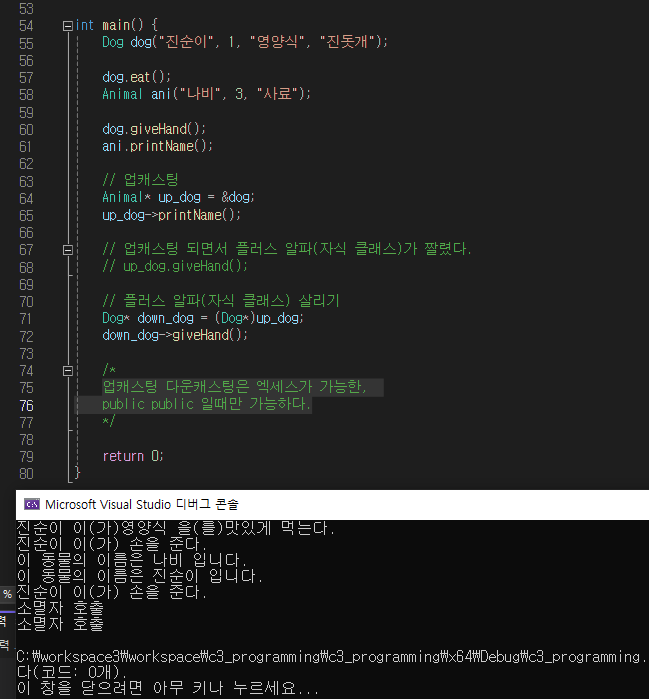Click line number 76 in the gutter
This screenshot has height=699, width=649.
point(26,405)
